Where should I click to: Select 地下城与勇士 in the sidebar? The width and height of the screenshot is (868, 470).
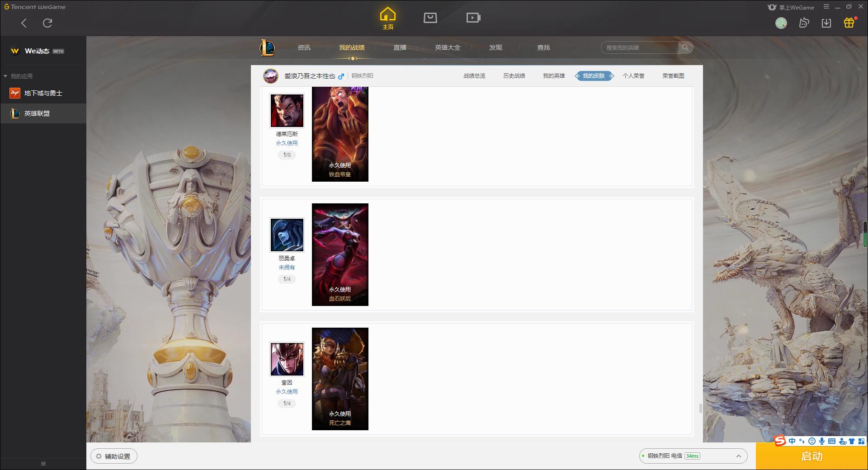click(43, 93)
